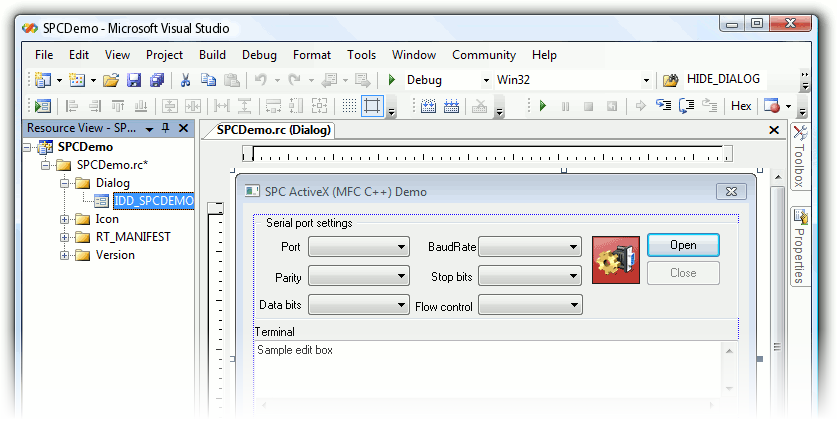This screenshot has width=837, height=430.
Task: Open the Toolbox side tab
Action: (x=800, y=156)
